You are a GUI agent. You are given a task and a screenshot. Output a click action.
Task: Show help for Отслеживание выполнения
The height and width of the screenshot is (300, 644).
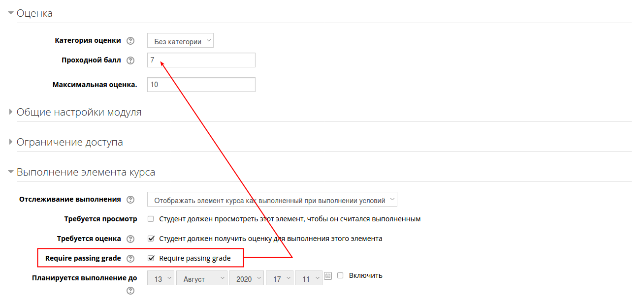[130, 200]
